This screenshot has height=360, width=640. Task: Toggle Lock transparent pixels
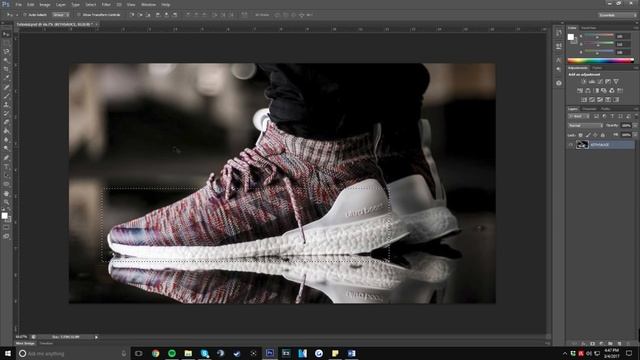(580, 135)
